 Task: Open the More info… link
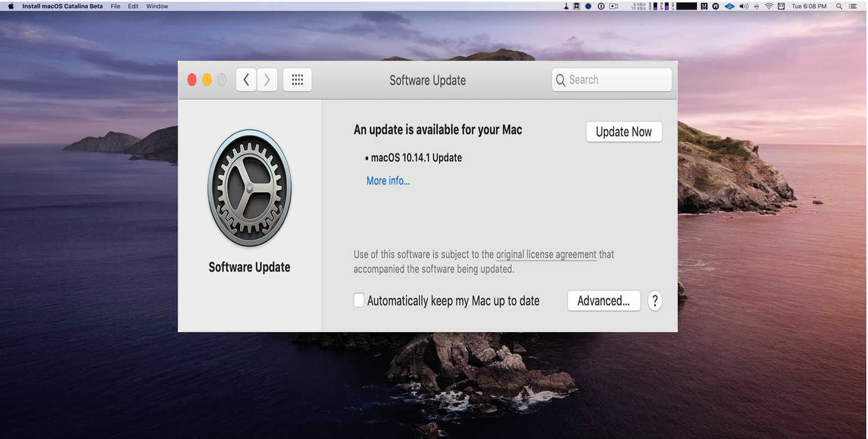388,181
